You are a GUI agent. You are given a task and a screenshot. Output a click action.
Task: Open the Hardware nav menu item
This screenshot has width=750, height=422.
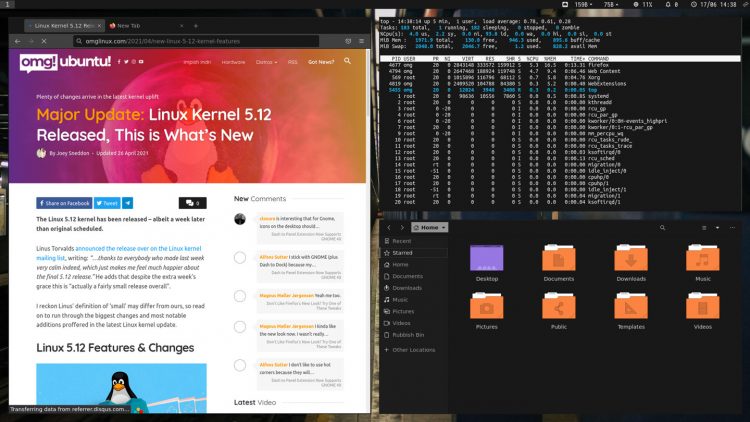[x=233, y=62]
